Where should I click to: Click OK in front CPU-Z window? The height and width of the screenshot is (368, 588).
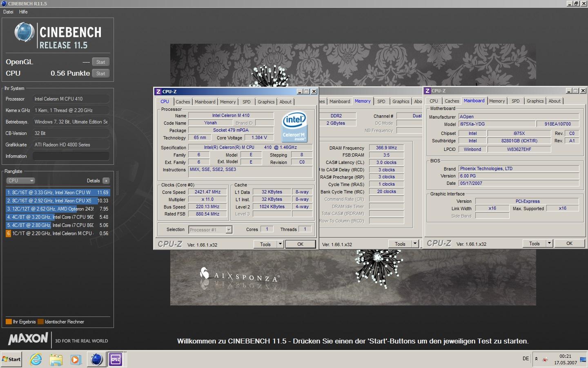pos(300,244)
